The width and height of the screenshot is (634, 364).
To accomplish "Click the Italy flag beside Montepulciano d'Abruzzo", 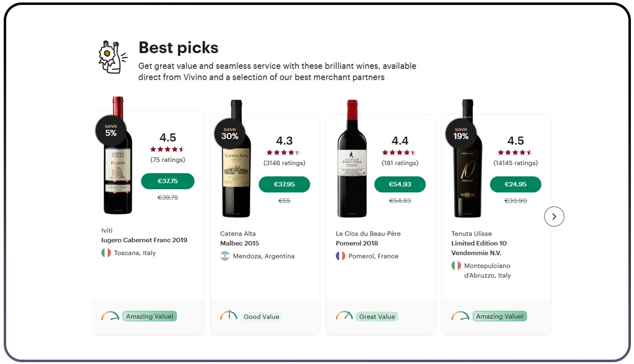I will tap(456, 266).
